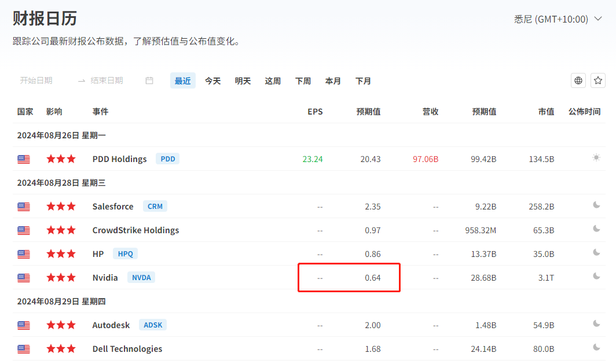
Task: Open the Dell Technologies event link
Action: click(127, 349)
